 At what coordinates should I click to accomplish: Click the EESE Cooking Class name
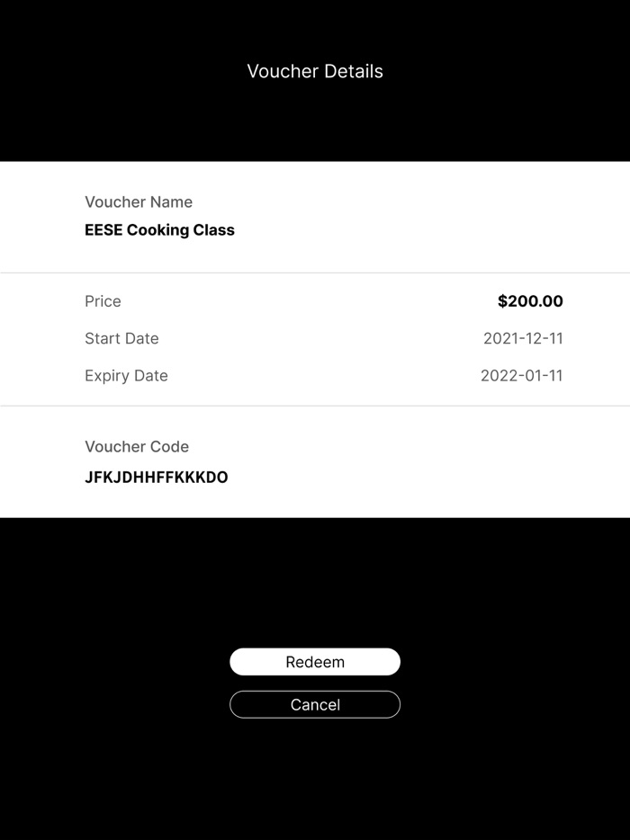[x=159, y=230]
